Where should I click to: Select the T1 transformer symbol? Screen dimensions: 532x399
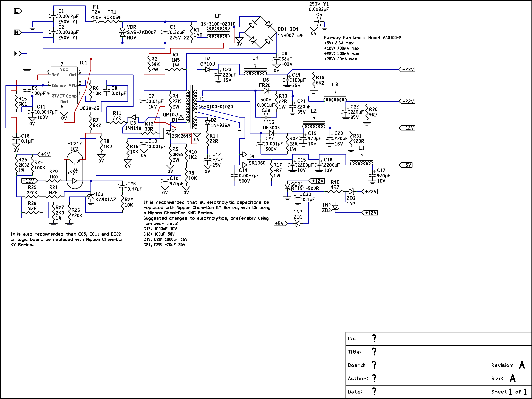point(192,107)
